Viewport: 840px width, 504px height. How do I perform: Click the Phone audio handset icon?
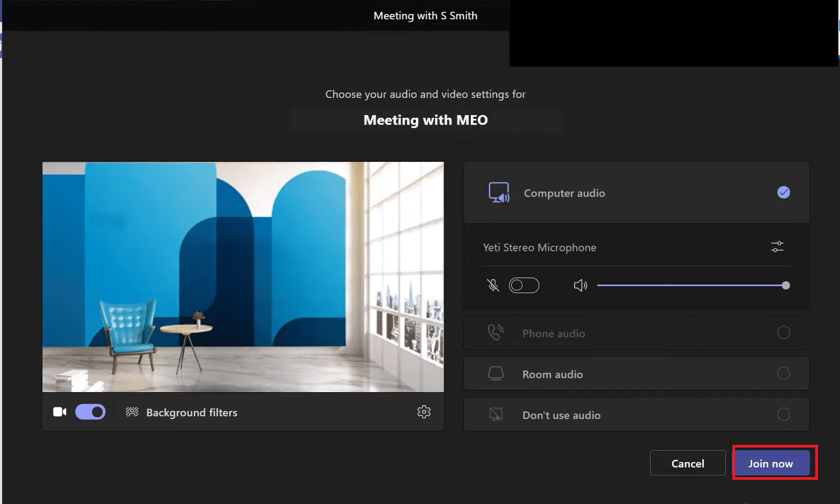496,332
